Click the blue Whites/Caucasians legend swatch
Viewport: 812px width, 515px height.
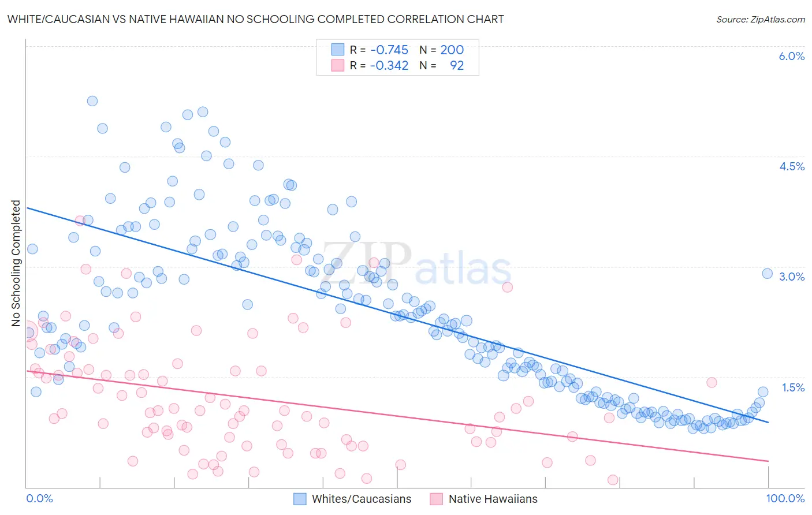[300, 499]
